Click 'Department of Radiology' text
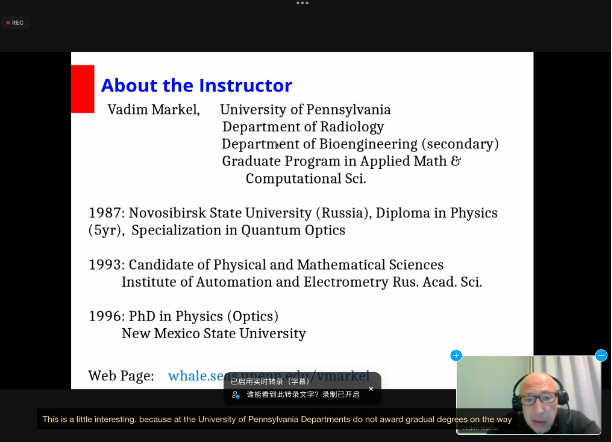This screenshot has width=612, height=442. [x=303, y=127]
